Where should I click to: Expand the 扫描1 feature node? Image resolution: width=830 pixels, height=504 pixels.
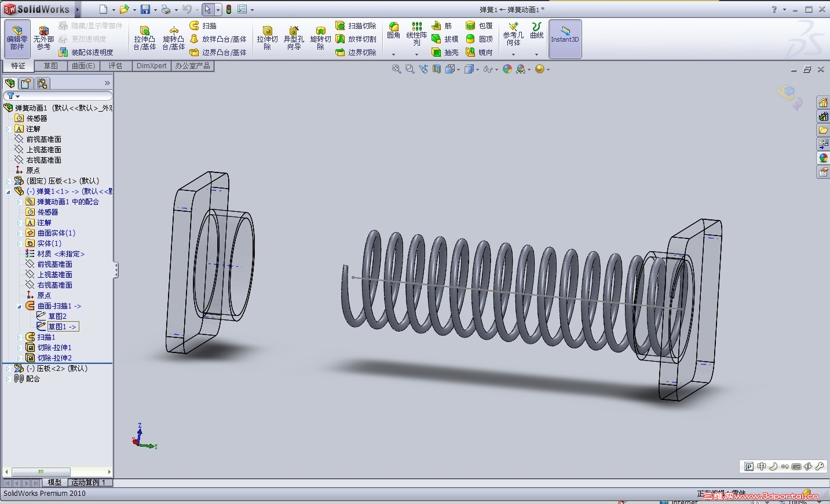tap(19, 337)
